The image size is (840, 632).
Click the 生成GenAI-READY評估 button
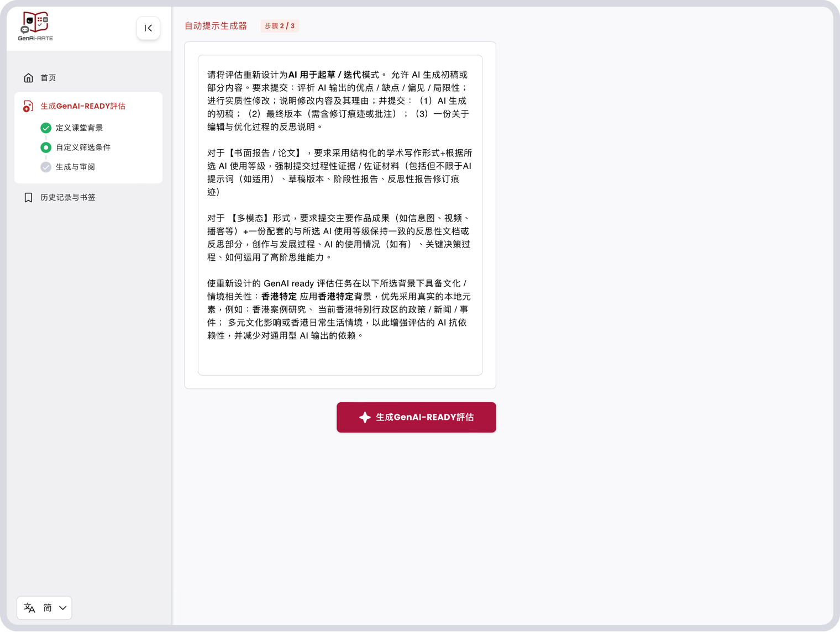[x=416, y=417]
